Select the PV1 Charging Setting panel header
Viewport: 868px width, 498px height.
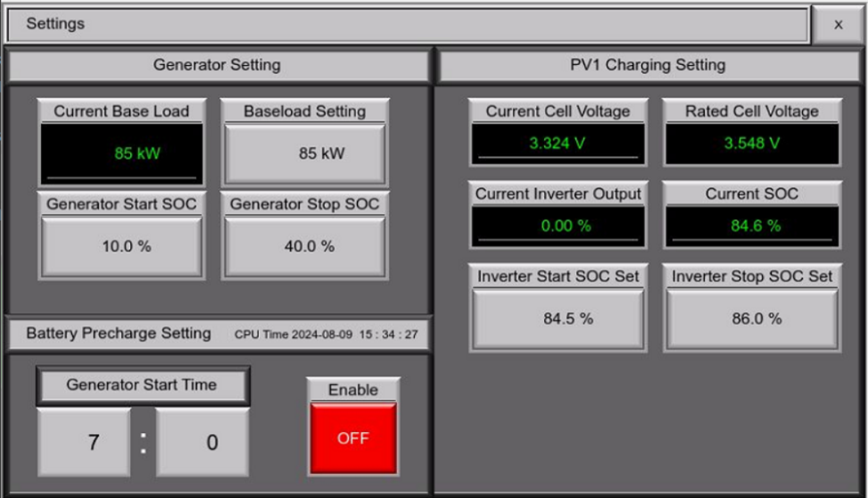tap(647, 65)
